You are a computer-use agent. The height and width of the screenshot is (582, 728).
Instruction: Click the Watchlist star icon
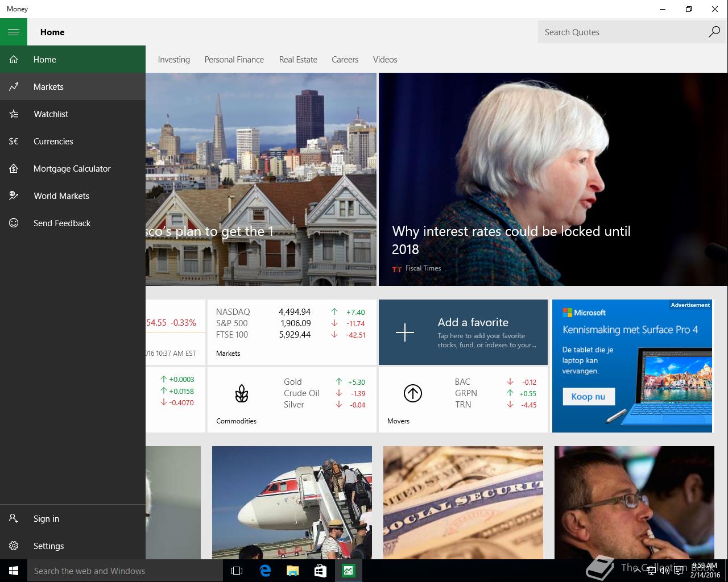(x=14, y=114)
